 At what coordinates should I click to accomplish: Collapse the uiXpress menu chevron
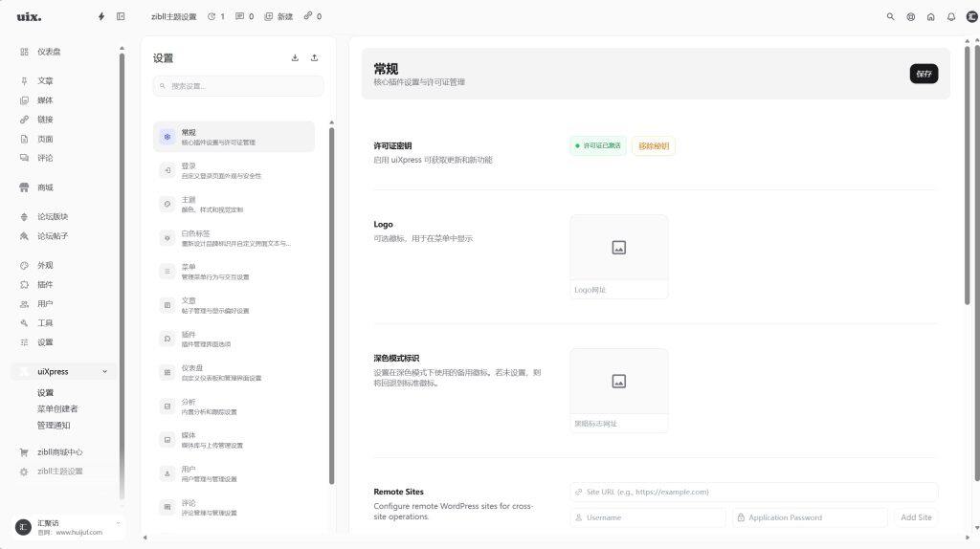[105, 372]
